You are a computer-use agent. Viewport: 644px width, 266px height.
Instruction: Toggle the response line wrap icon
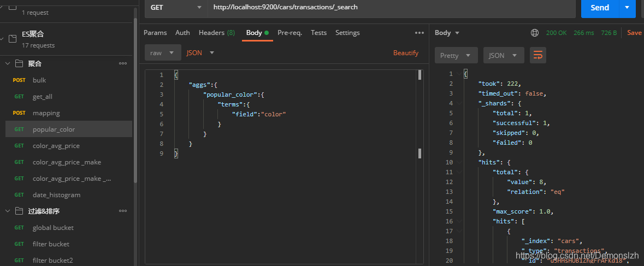click(x=538, y=55)
